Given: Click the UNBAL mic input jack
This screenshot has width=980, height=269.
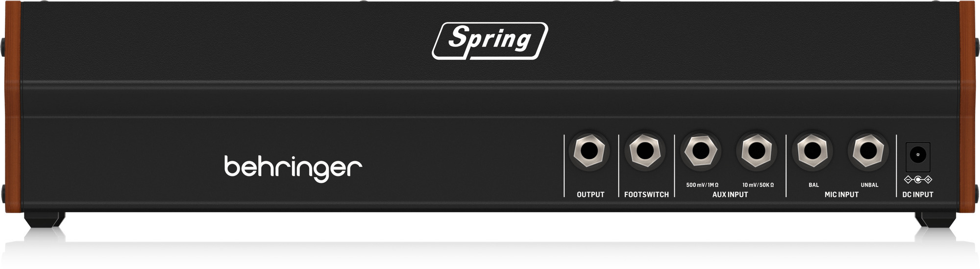Looking at the screenshot, I should 868,151.
